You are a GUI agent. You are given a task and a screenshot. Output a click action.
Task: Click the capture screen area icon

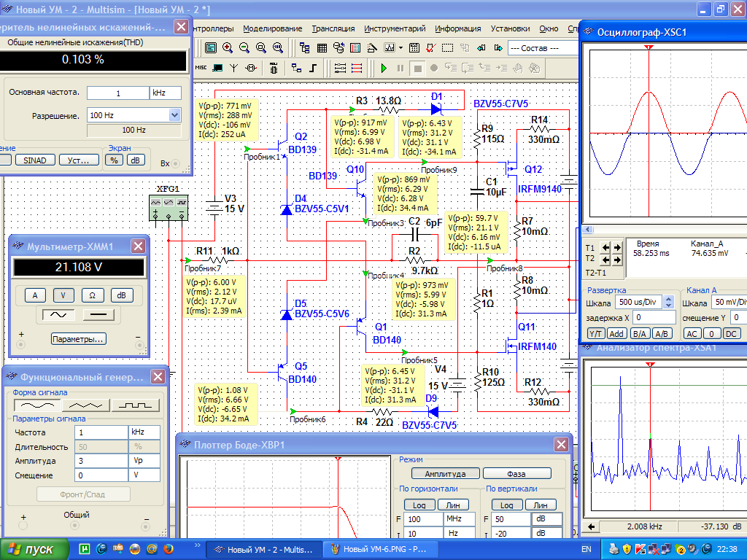pyautogui.click(x=447, y=48)
